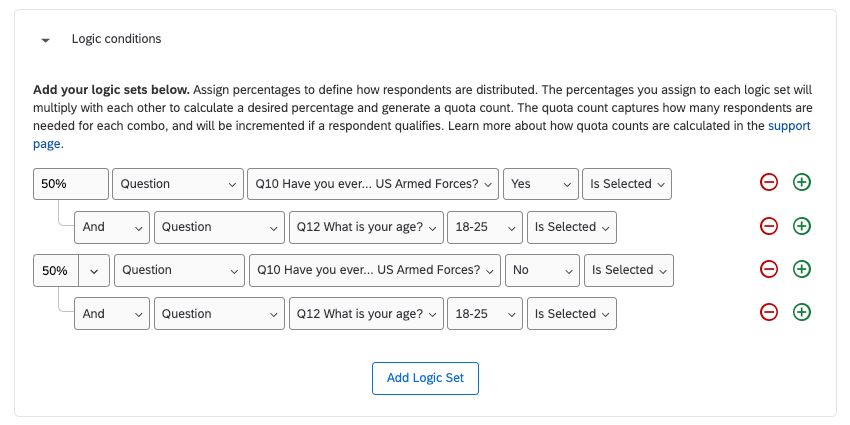Collapse the Logic conditions section
The image size is (850, 425).
pos(45,40)
